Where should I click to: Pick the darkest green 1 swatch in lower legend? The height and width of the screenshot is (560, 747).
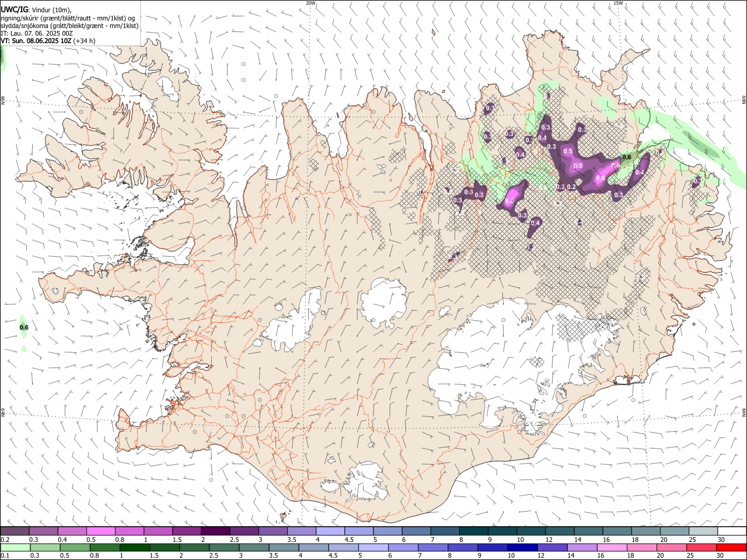(x=134, y=548)
